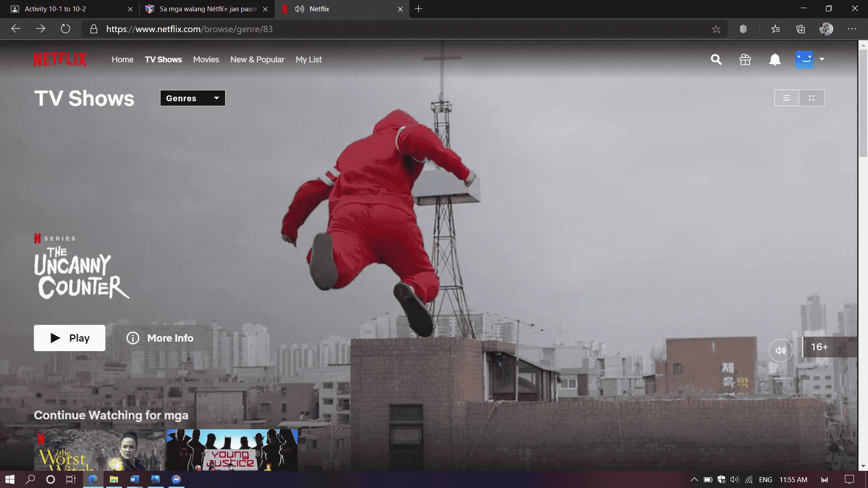868x488 pixels.
Task: Select TV Shows in navigation
Action: [163, 60]
